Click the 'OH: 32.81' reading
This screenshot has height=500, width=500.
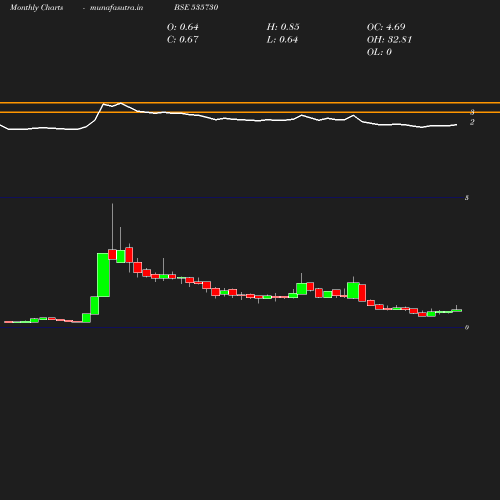[x=389, y=40]
